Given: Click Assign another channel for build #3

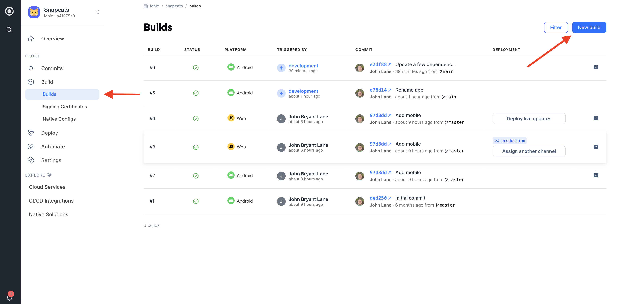Looking at the screenshot, I should (x=529, y=151).
